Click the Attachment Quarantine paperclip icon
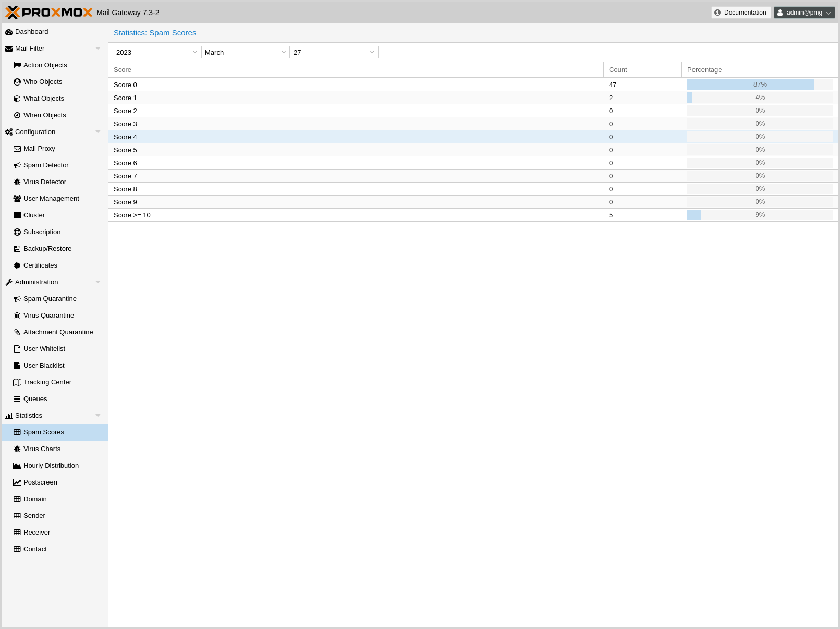Image resolution: width=840 pixels, height=629 pixels. pyautogui.click(x=17, y=332)
